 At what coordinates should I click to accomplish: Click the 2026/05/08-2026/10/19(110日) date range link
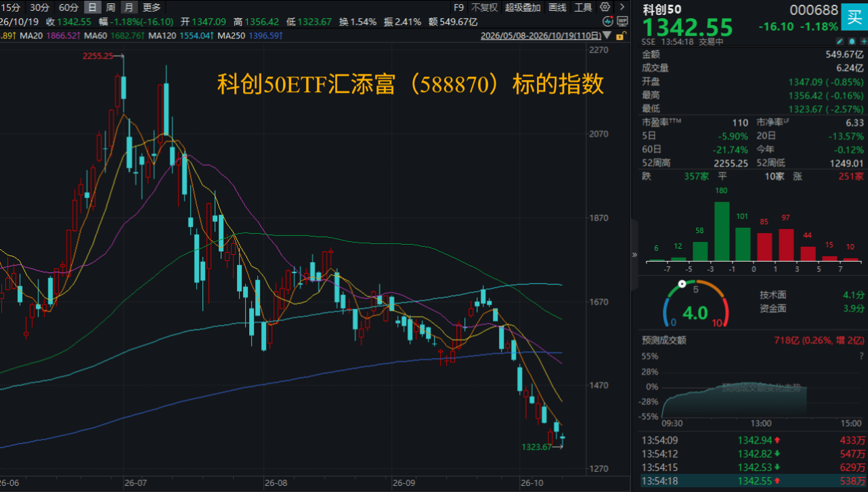pos(540,35)
